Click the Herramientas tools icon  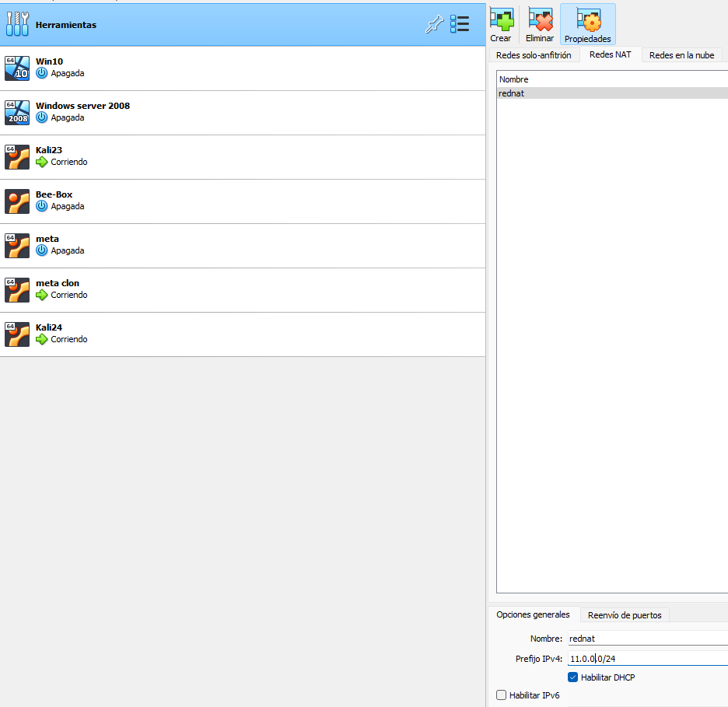click(17, 24)
